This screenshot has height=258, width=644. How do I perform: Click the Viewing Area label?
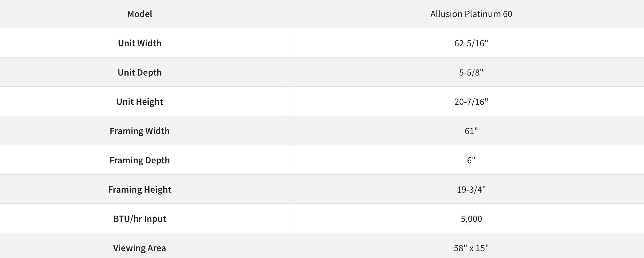(x=140, y=248)
